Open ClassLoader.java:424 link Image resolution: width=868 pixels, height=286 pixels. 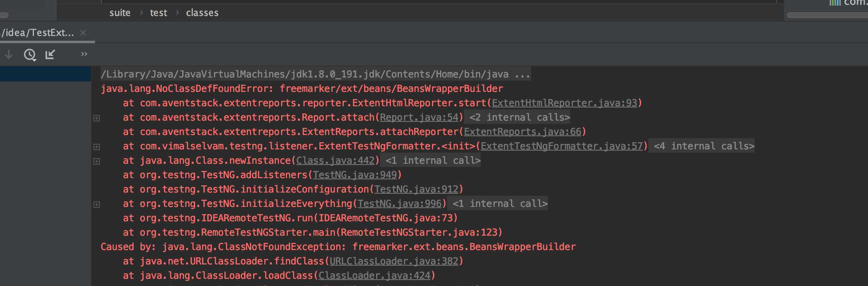coord(375,276)
